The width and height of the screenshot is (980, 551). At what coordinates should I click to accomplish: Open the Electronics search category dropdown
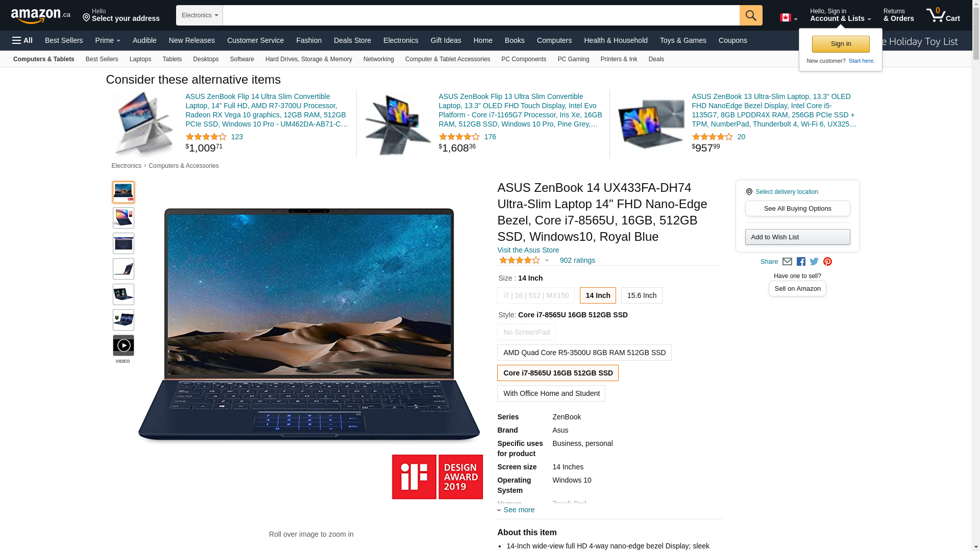[x=200, y=15]
